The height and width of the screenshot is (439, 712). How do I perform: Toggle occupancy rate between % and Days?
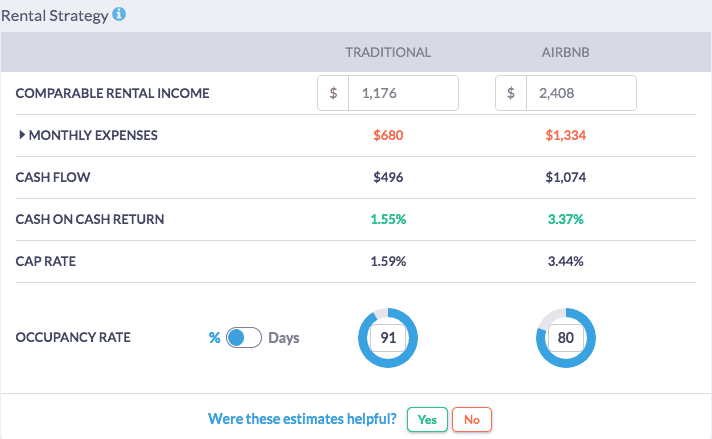pyautogui.click(x=243, y=338)
